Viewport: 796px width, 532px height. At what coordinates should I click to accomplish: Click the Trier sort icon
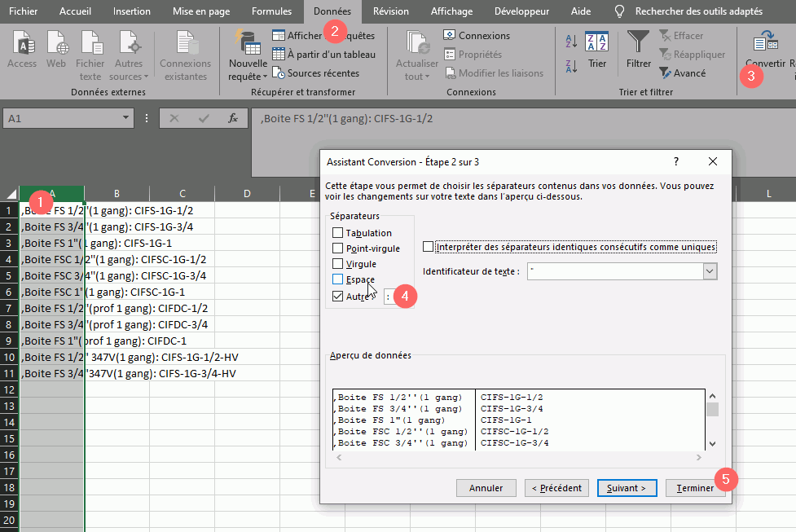tap(597, 43)
